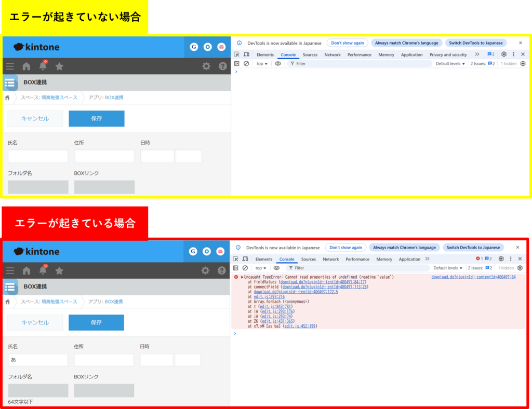Click the 保存 button in the upper screenshot
This screenshot has width=532, height=409.
97,118
